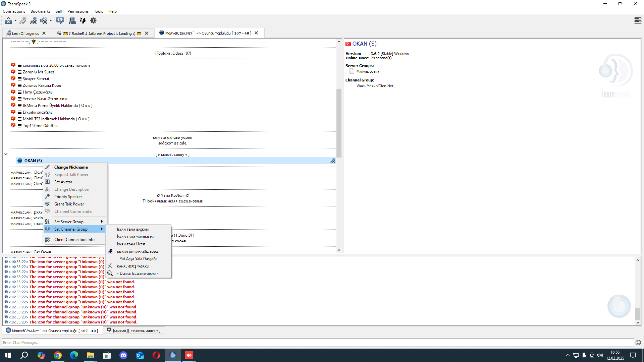Click the mute microphone toolbar icon
Screen dimensions: 644x362
tap(33, 21)
